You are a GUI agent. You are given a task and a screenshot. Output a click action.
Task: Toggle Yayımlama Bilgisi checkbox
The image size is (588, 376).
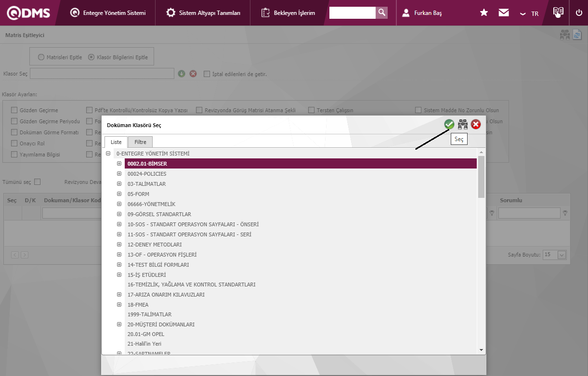(x=14, y=155)
